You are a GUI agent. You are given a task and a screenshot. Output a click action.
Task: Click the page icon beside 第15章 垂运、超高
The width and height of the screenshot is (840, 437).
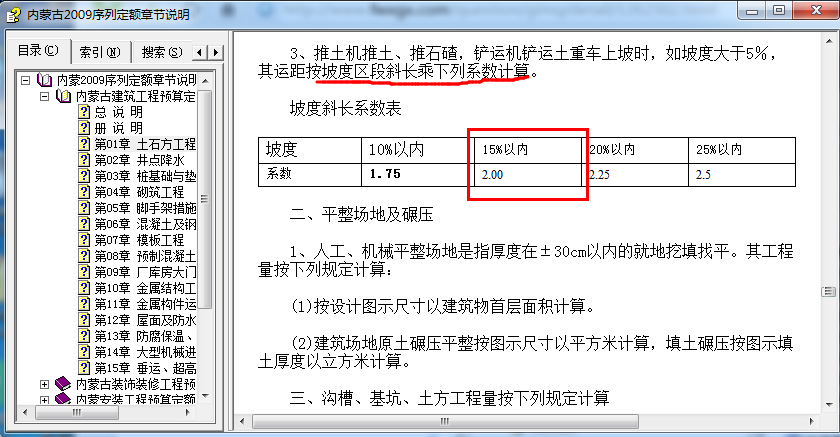pos(84,368)
